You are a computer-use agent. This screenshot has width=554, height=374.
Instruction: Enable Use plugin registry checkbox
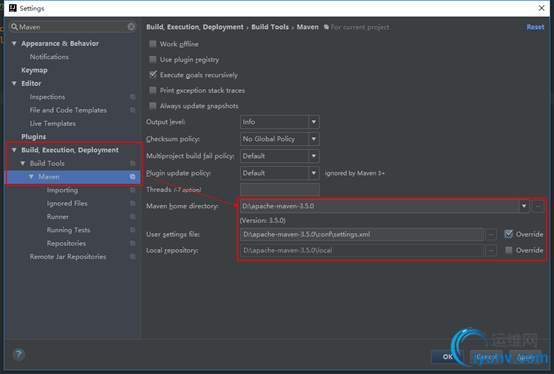pos(153,59)
